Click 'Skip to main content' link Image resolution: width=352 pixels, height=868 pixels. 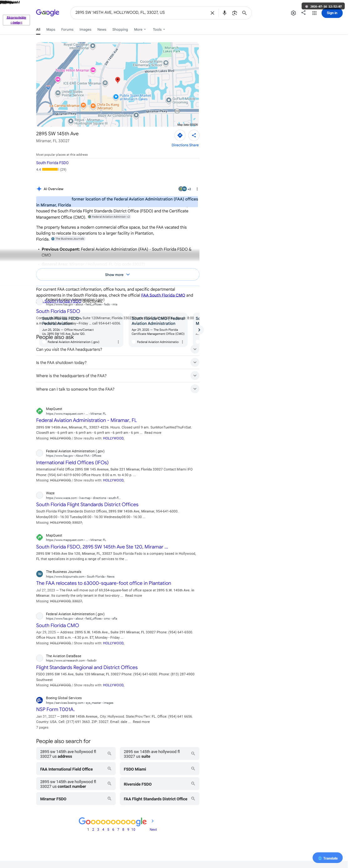pos(16,20)
